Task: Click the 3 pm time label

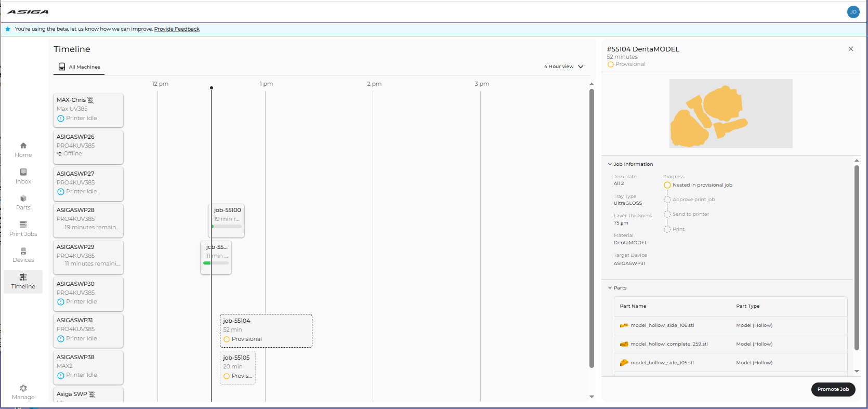Action: pyautogui.click(x=482, y=84)
